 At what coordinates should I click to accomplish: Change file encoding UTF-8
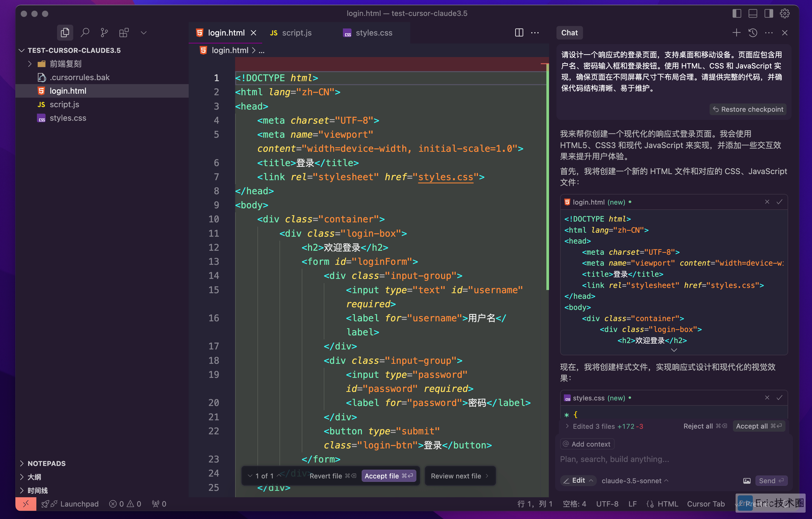tap(607, 504)
